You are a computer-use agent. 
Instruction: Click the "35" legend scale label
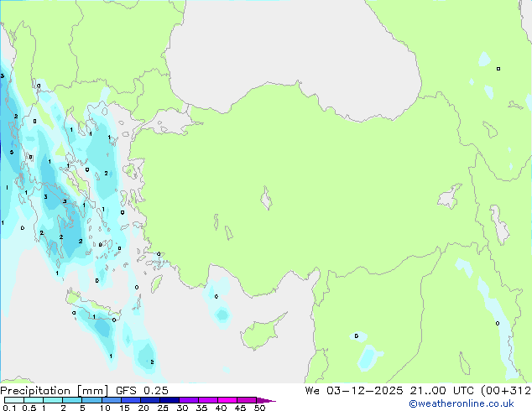pyautogui.click(x=201, y=408)
